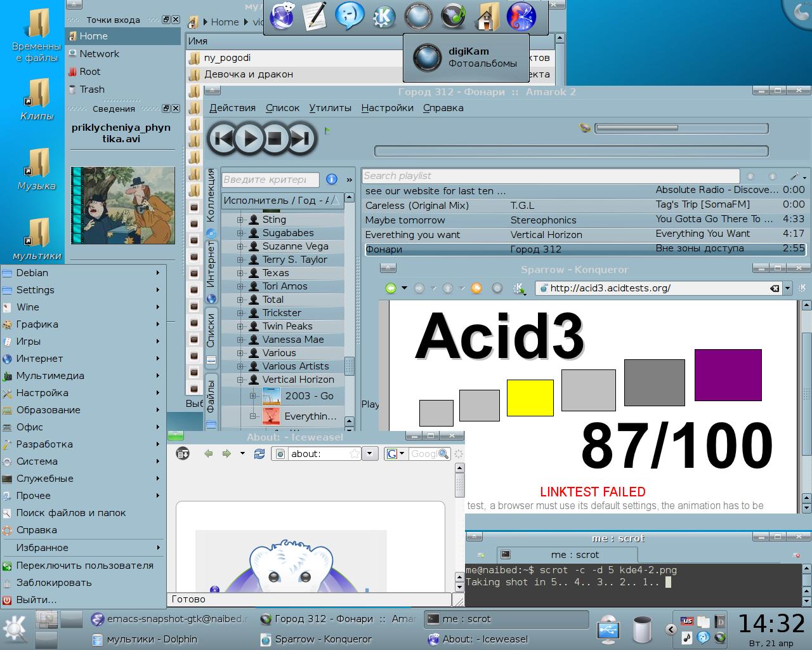The width and height of the screenshot is (812, 650).
Task: Launch Iceweasel from the top dock
Action: click(282, 17)
